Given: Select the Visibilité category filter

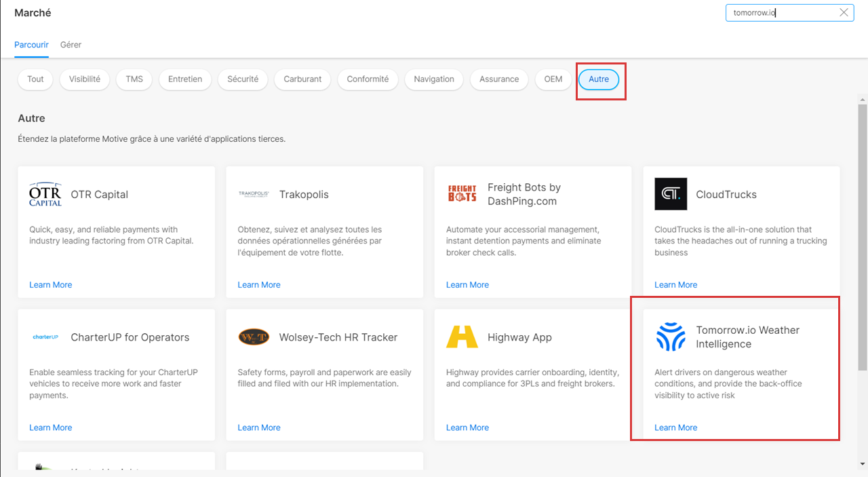Looking at the screenshot, I should (85, 79).
